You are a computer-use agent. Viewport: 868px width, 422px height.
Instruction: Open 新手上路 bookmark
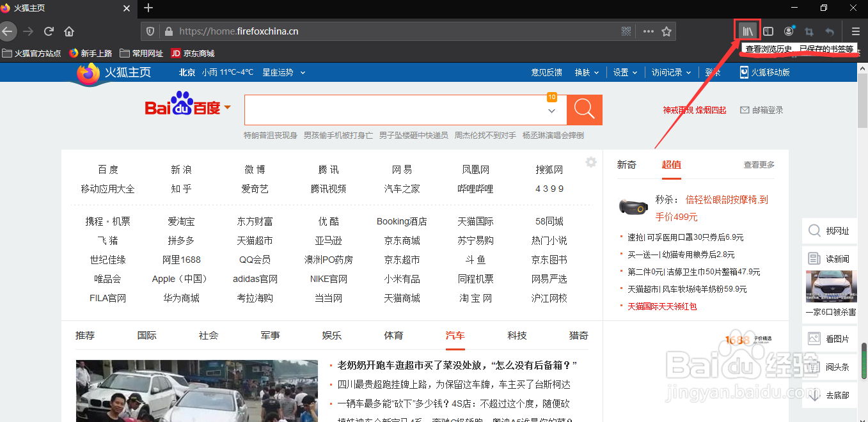point(91,54)
